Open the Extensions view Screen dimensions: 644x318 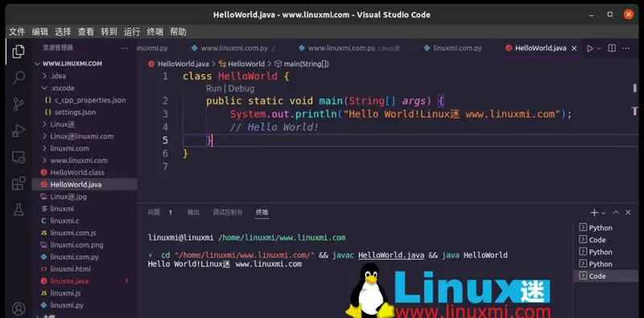pyautogui.click(x=19, y=184)
